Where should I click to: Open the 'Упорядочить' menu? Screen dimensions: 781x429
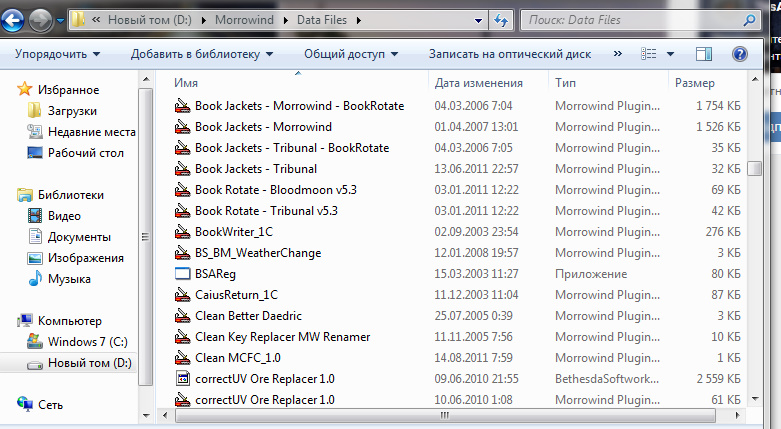[x=57, y=54]
